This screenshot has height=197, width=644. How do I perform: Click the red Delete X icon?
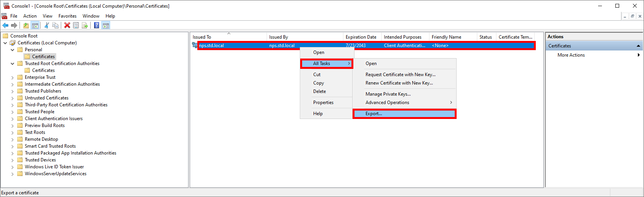(67, 26)
